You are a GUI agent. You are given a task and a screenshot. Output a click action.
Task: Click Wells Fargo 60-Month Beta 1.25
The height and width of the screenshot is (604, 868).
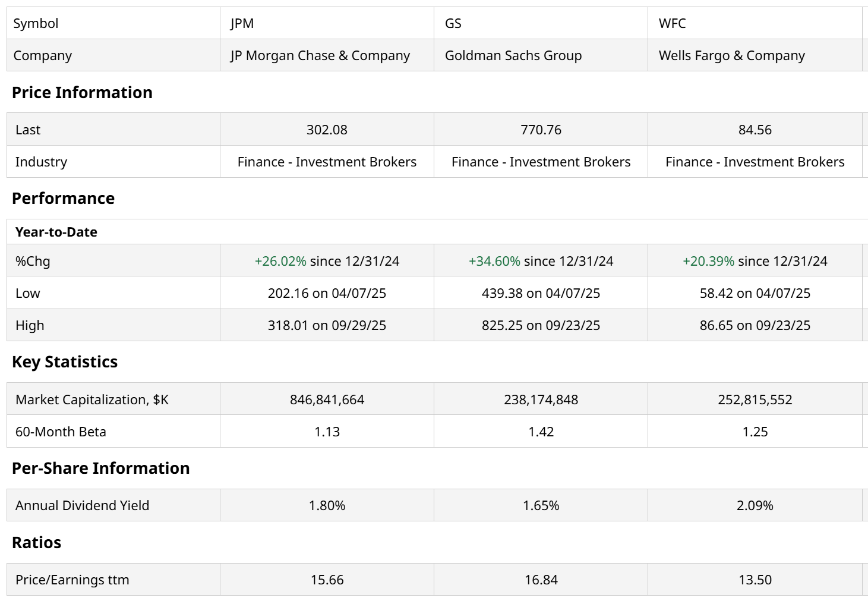click(755, 432)
